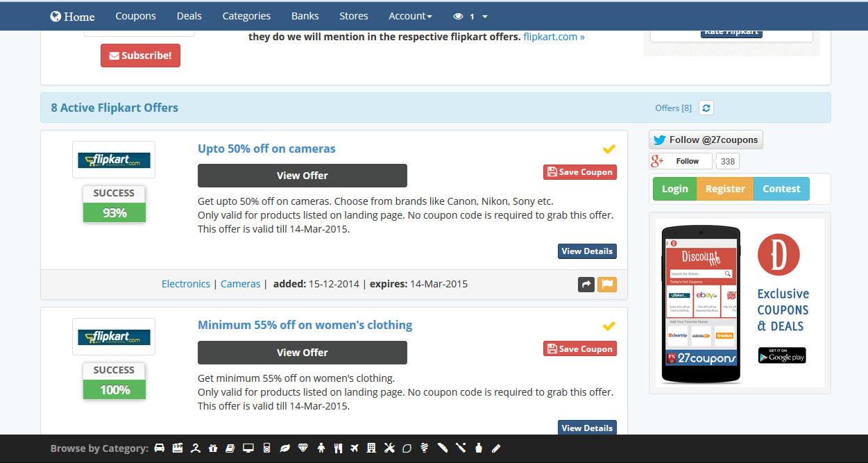Open 'Minimum 55% off on women's clothing' title

click(305, 325)
